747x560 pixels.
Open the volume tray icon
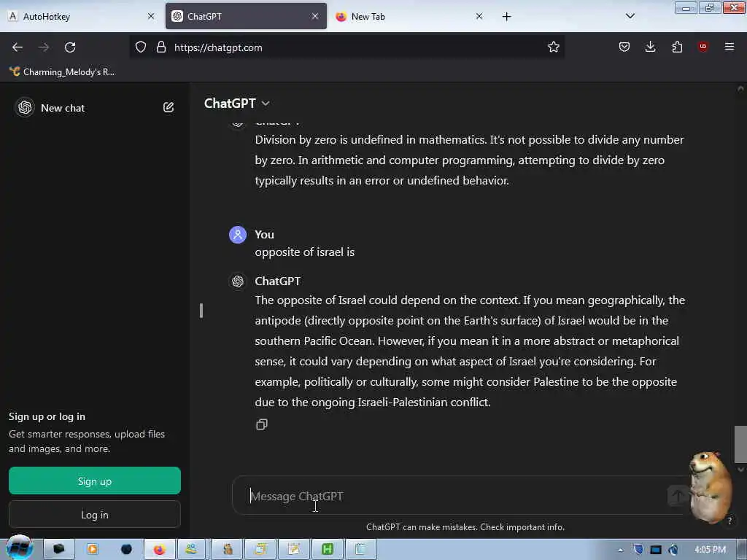[673, 550]
